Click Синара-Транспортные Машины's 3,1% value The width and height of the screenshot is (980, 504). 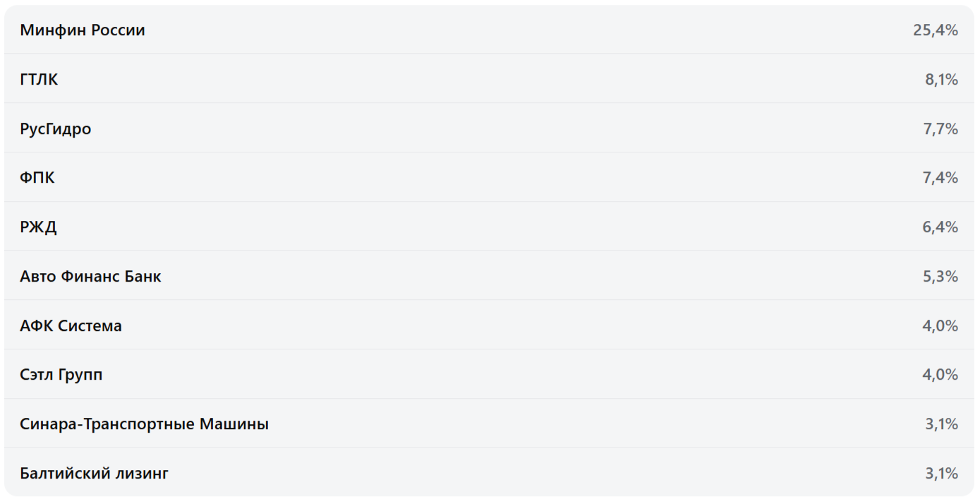[941, 424]
